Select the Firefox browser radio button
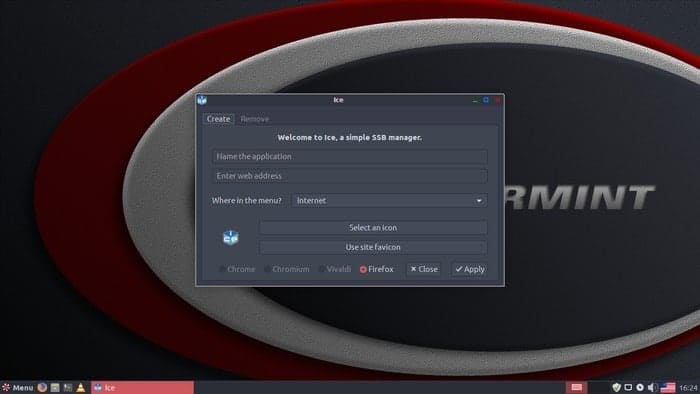Image resolution: width=700 pixels, height=394 pixels. [x=376, y=269]
